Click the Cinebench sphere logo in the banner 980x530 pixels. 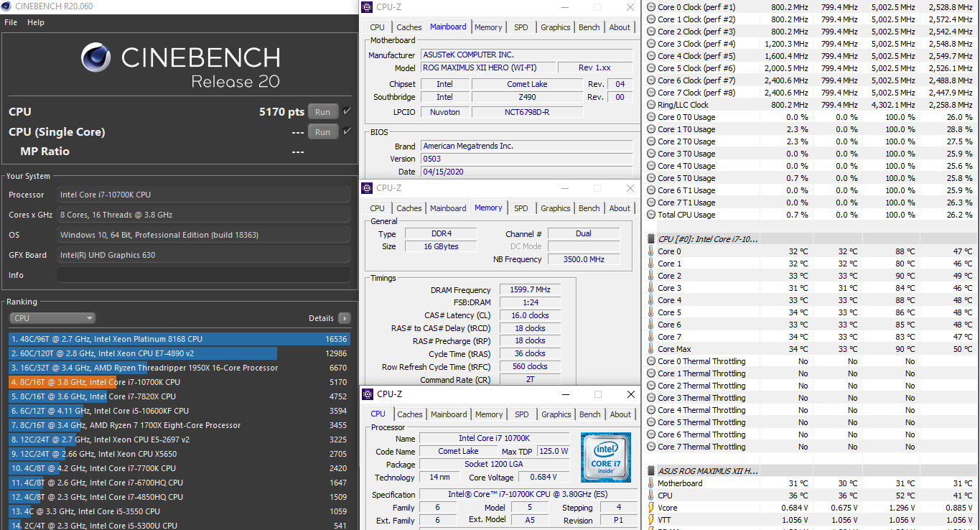pos(95,57)
